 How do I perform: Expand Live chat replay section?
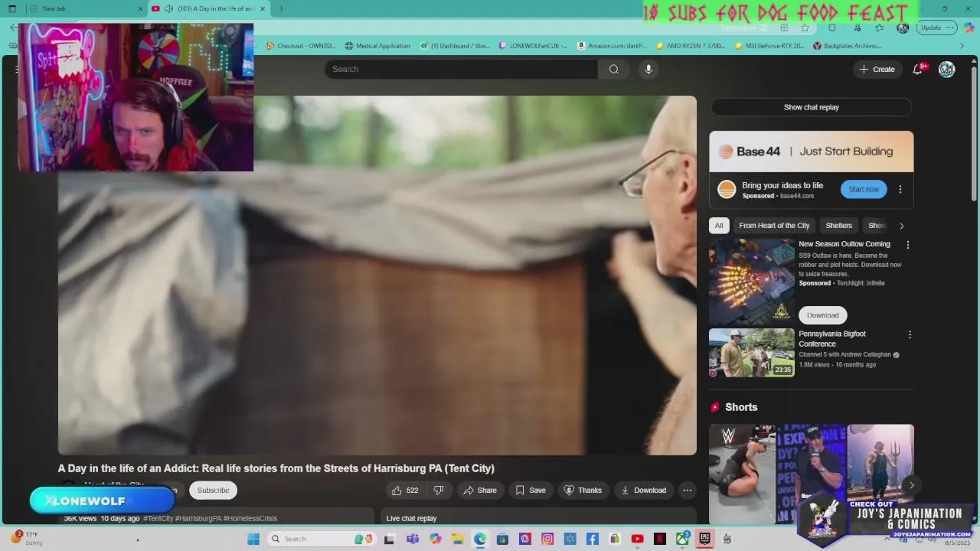(538, 517)
